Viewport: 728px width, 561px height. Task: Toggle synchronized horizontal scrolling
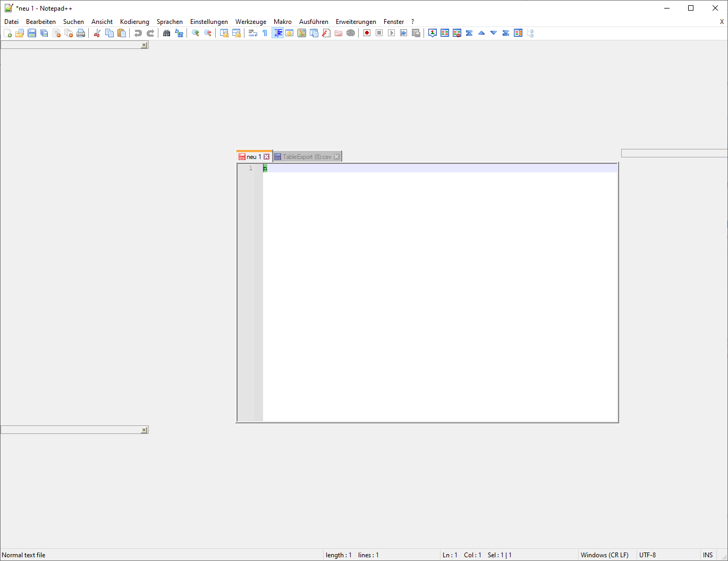click(x=236, y=33)
